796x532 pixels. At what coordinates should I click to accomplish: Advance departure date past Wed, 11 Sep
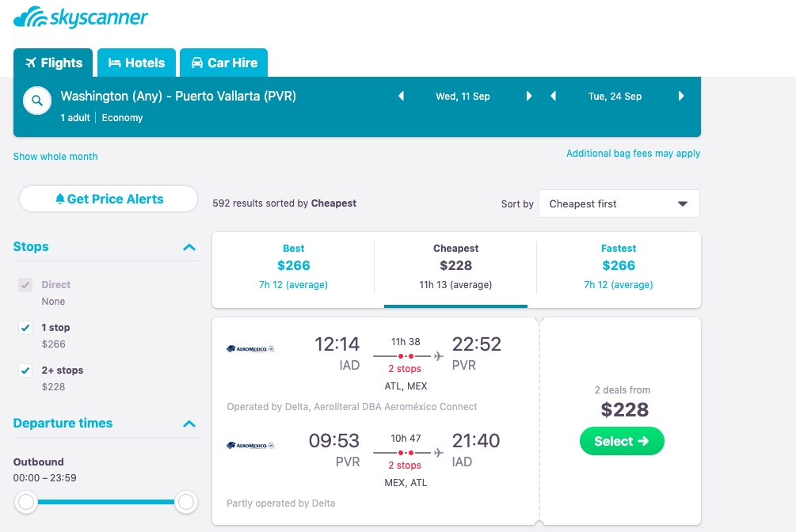(529, 96)
